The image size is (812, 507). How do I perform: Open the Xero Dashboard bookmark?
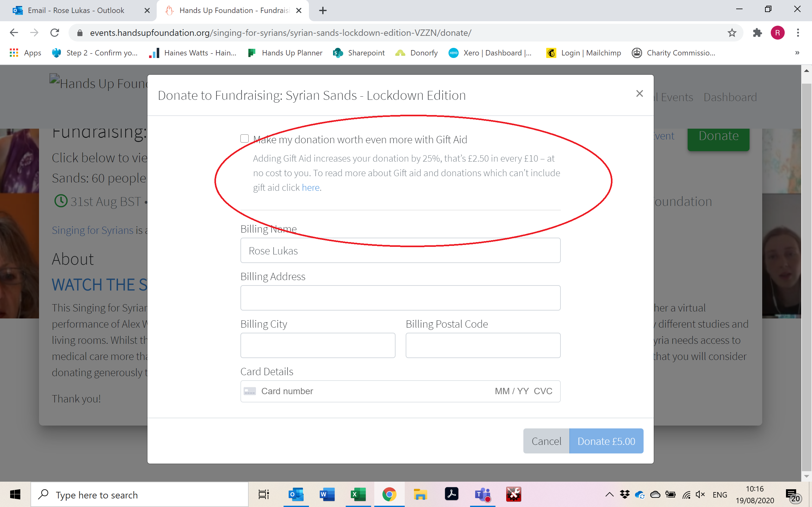tap(490, 53)
